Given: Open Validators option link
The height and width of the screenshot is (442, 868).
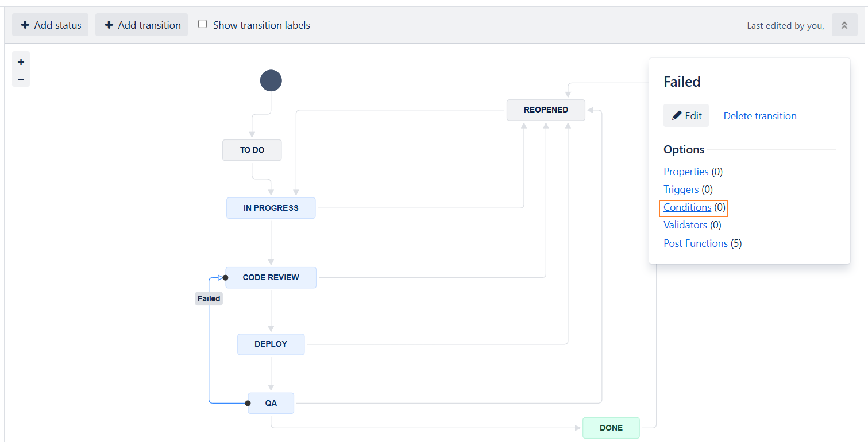Looking at the screenshot, I should point(685,225).
